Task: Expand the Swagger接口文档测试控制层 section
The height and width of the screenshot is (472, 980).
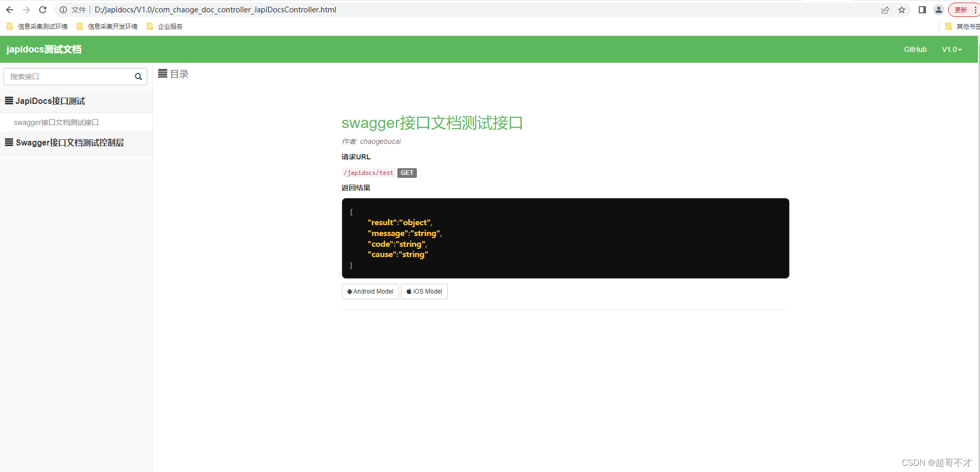Action: pos(76,143)
